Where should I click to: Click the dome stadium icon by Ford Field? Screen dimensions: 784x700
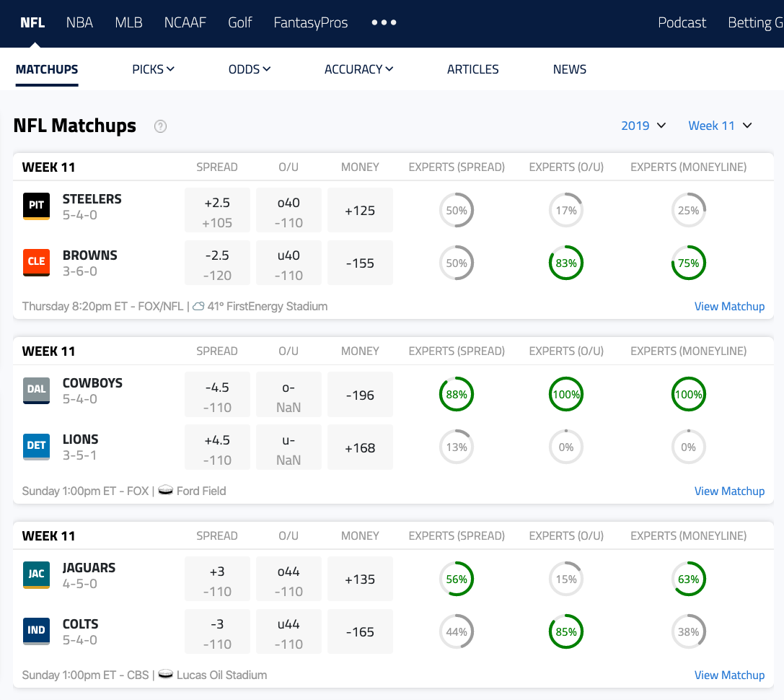click(x=165, y=490)
